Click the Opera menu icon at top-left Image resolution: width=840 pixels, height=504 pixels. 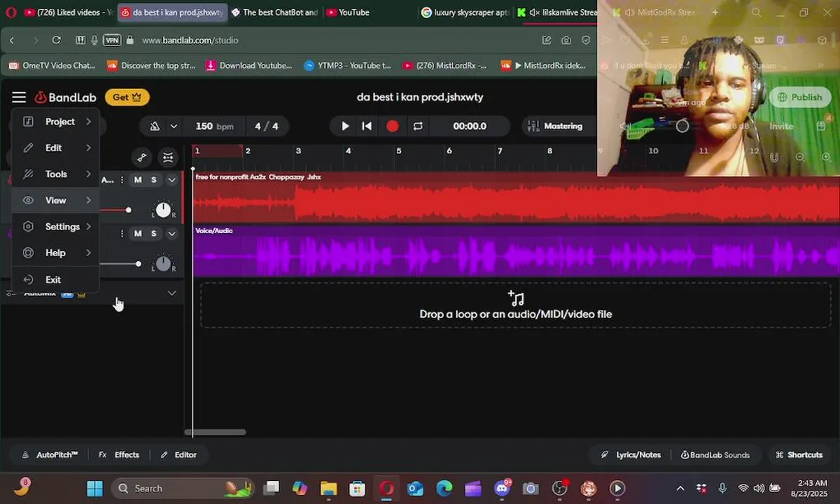(11, 12)
